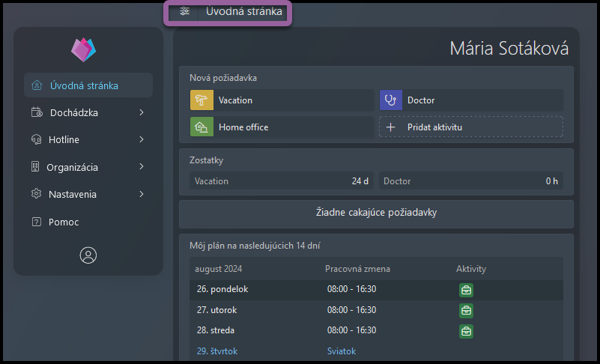600x364 pixels.
Task: Click the Vacation balance showing 24 d
Action: (x=282, y=181)
